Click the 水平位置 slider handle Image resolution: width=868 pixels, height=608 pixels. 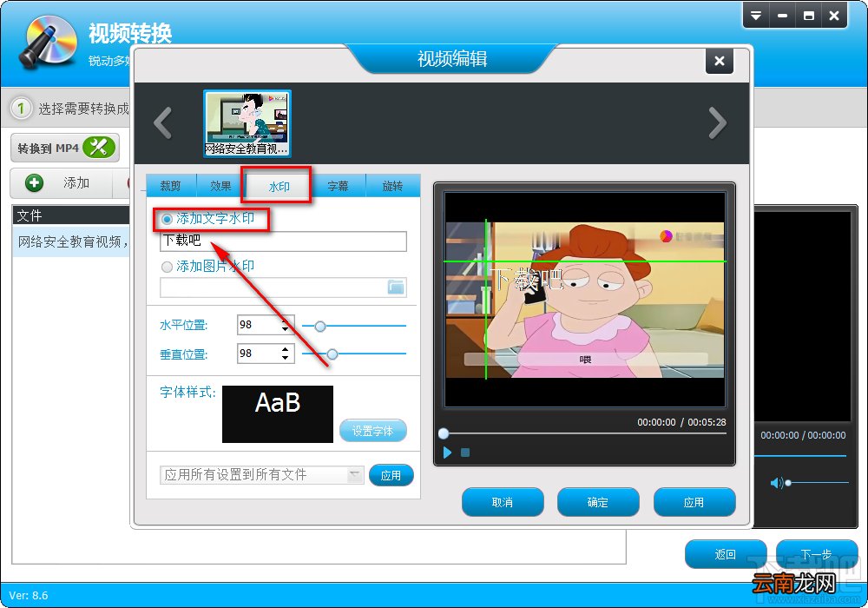click(x=320, y=327)
